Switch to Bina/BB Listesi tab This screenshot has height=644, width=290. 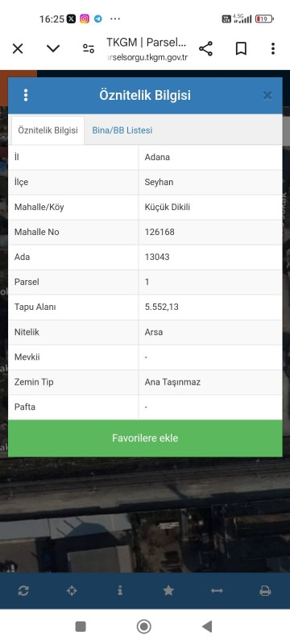click(x=122, y=130)
